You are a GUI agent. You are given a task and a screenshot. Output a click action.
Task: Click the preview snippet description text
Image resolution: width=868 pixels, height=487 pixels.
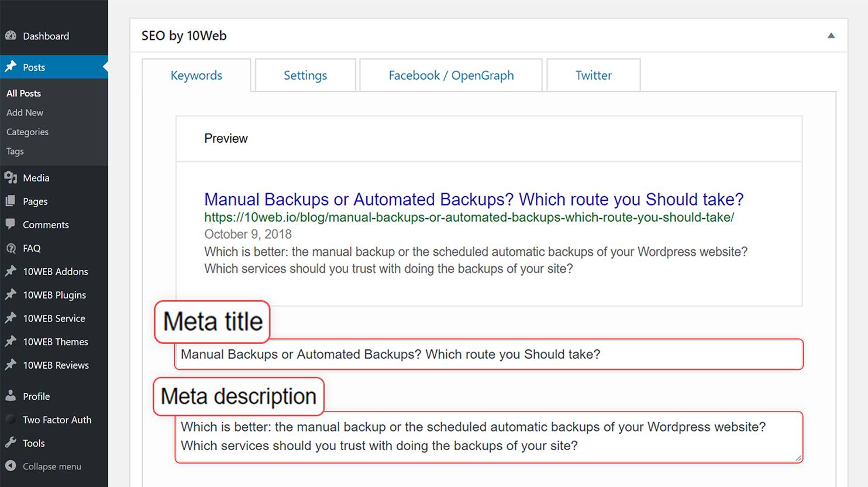(x=476, y=260)
